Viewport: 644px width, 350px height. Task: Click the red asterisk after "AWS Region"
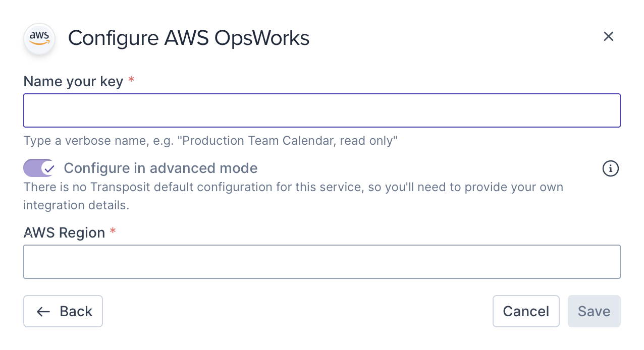[113, 231]
